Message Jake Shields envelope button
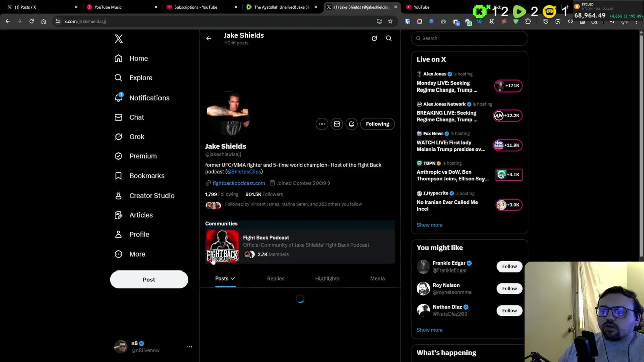This screenshot has width=644, height=362. (337, 124)
